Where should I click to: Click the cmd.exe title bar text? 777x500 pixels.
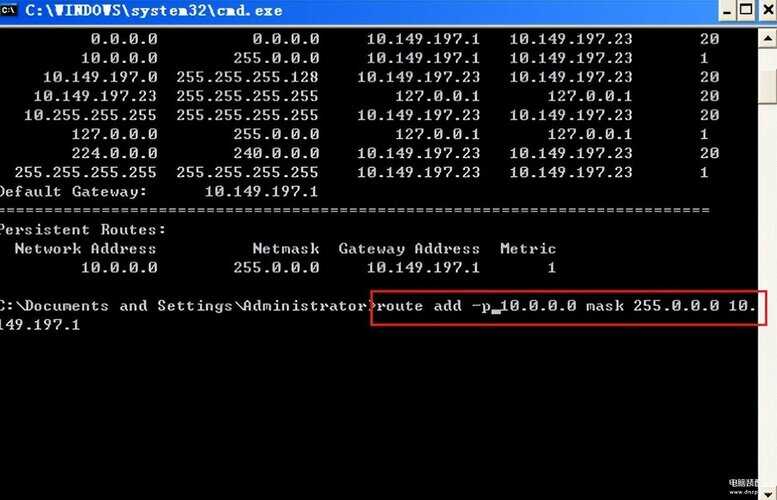[x=154, y=10]
